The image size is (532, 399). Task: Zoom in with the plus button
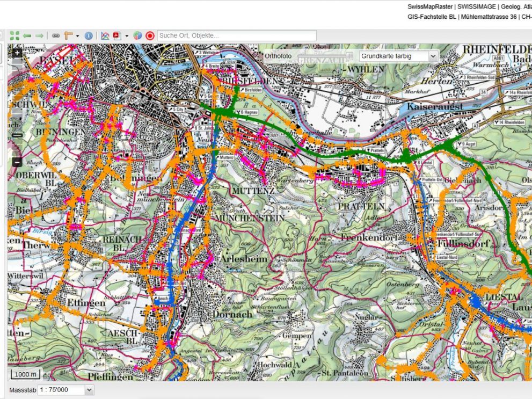pos(17,53)
